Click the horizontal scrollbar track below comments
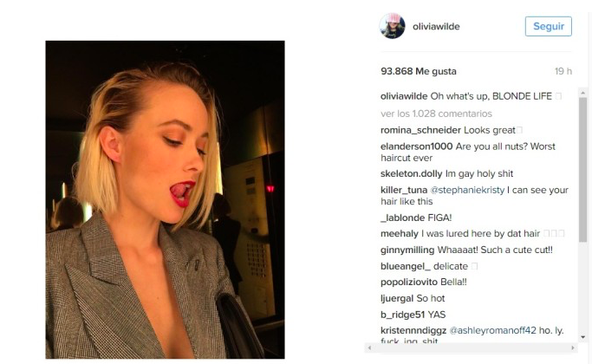The height and width of the screenshot is (364, 592). point(471,348)
